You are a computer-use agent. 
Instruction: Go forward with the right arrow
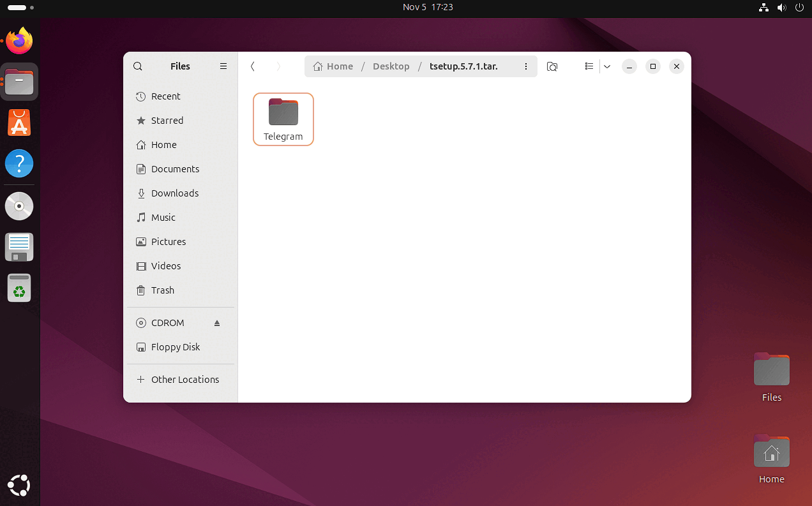pos(278,66)
